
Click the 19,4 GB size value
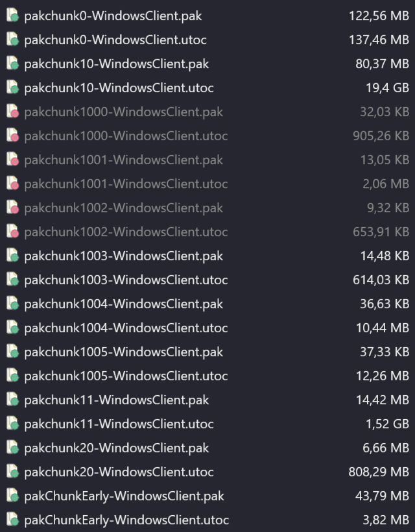(x=387, y=88)
